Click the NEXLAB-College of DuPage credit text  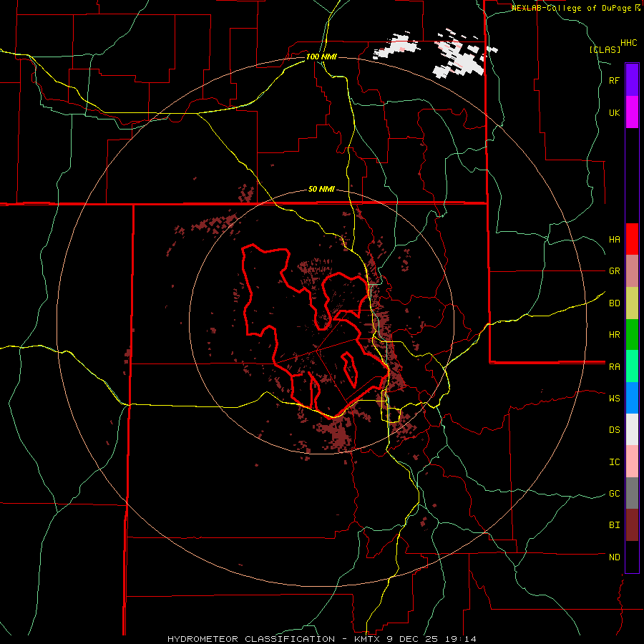(x=571, y=8)
